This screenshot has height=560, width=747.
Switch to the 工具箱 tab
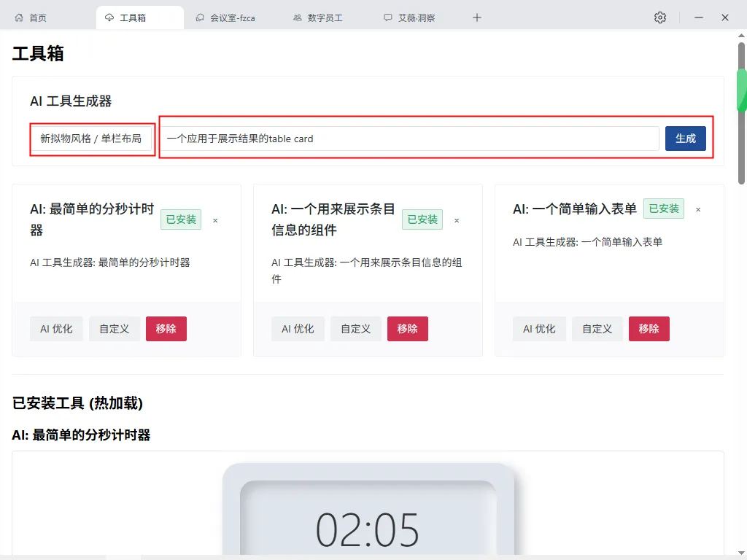(x=139, y=17)
